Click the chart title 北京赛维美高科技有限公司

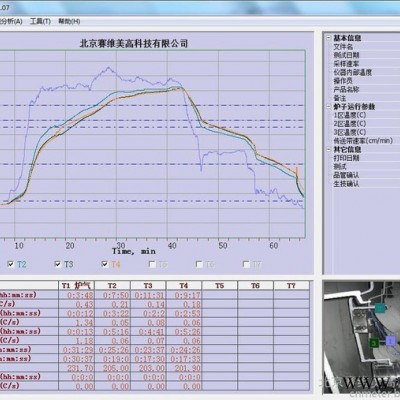[134, 43]
